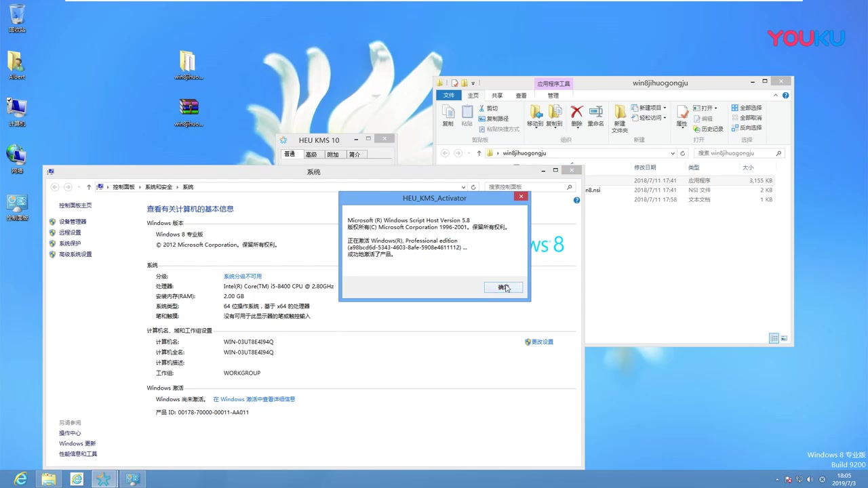Open the 移动到 (Move to) dropdown
Image resolution: width=868 pixels, height=488 pixels.
pos(535,116)
